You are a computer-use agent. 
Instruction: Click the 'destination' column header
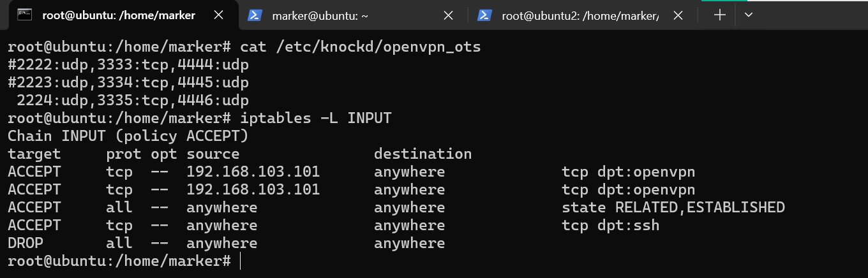coord(423,154)
